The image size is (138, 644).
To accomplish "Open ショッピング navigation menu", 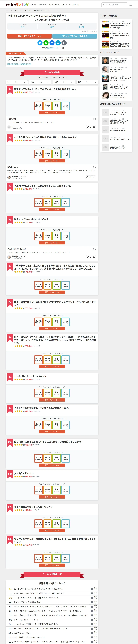I will coord(43,5).
